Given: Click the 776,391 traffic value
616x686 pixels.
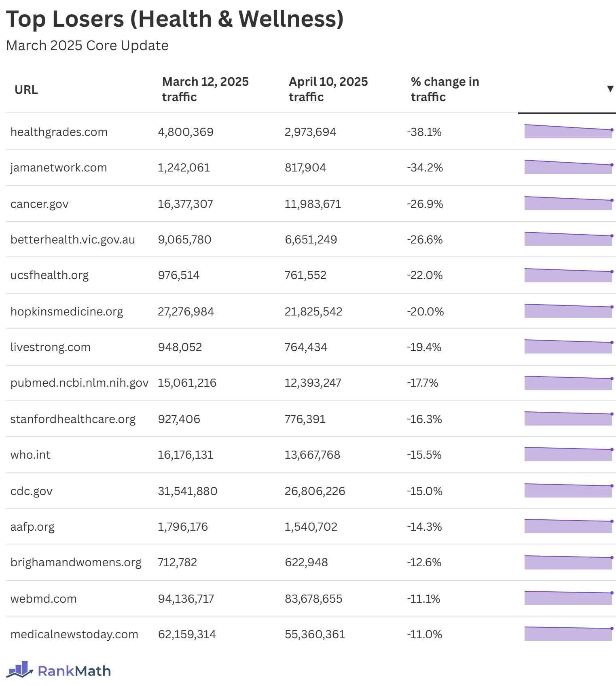Looking at the screenshot, I should [305, 419].
